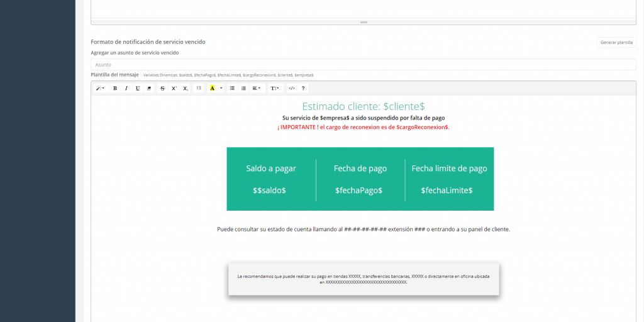Click the line 'Su servicio de $empresa$ a sido suspendido'
644x322 pixels.
click(x=364, y=118)
